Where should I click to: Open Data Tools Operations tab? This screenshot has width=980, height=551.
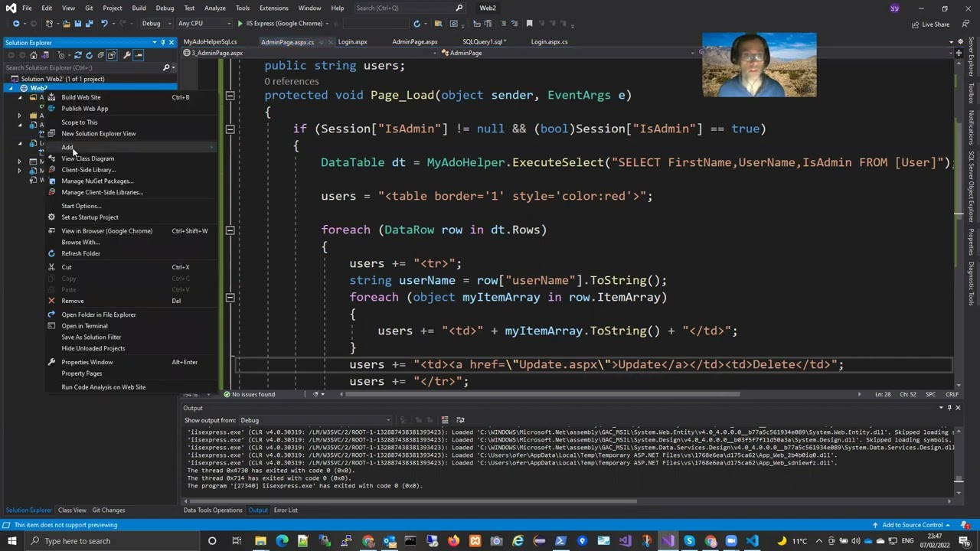point(213,510)
